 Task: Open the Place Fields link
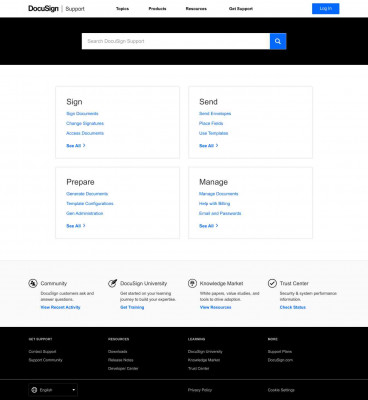point(211,123)
